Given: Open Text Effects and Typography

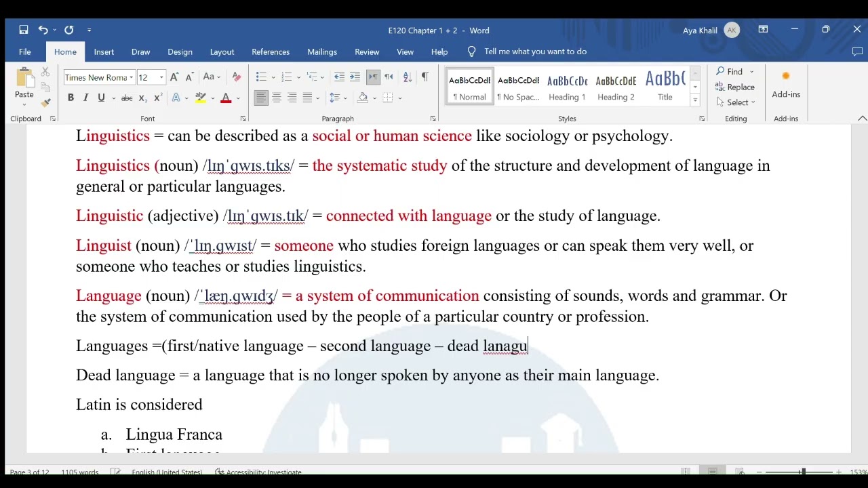Looking at the screenshot, I should (x=176, y=98).
